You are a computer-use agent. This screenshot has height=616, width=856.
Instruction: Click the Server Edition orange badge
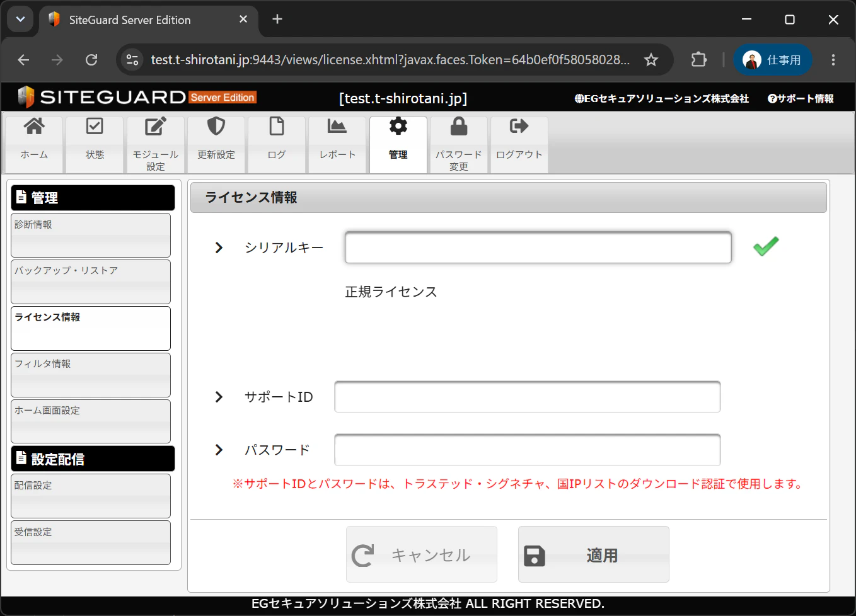[223, 98]
